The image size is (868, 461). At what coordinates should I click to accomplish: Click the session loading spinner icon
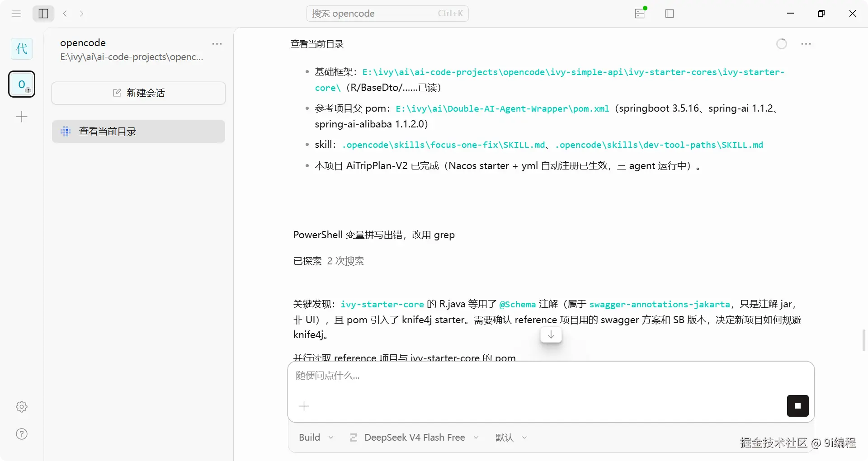782,44
